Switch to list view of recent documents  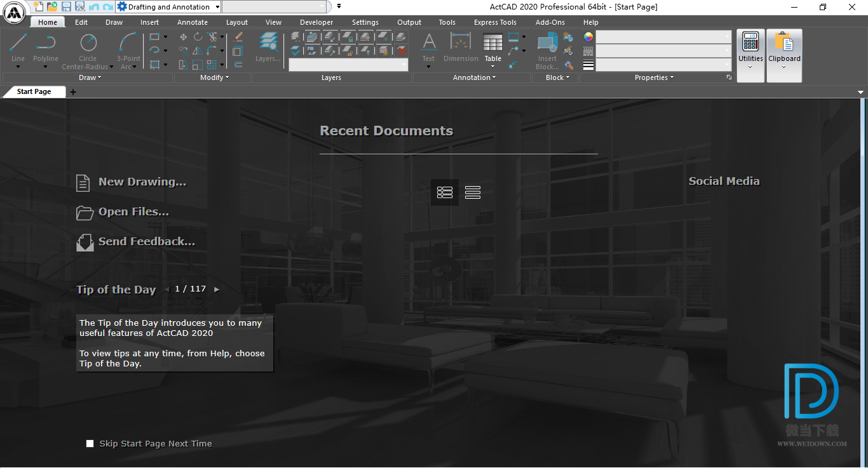point(473,192)
